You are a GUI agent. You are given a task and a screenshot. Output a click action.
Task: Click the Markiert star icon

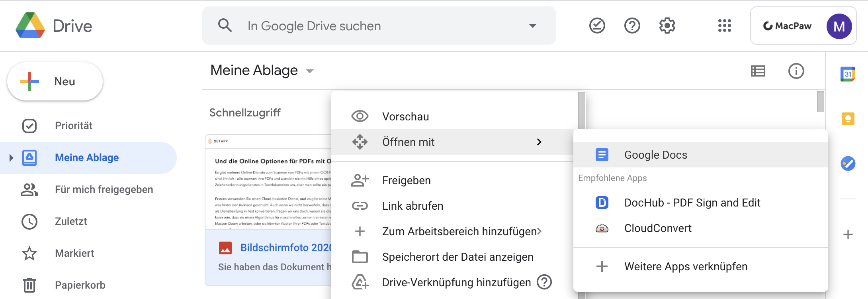click(29, 253)
